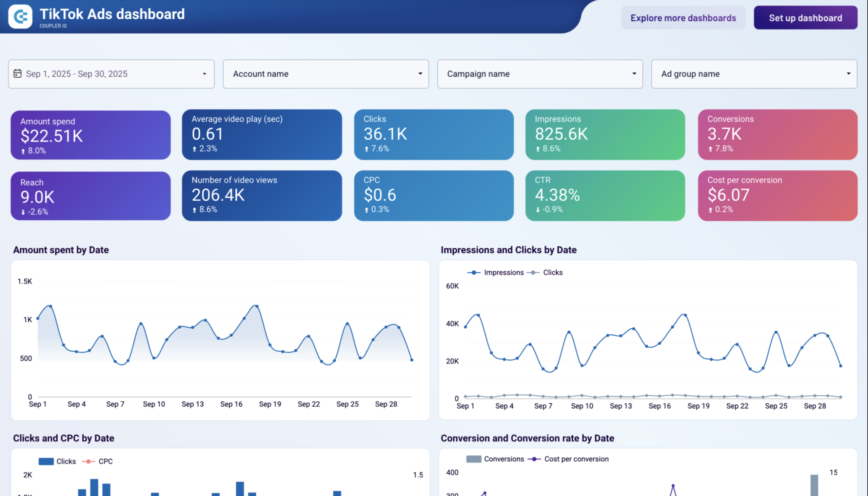Expand the Ad group name filter

pos(754,74)
